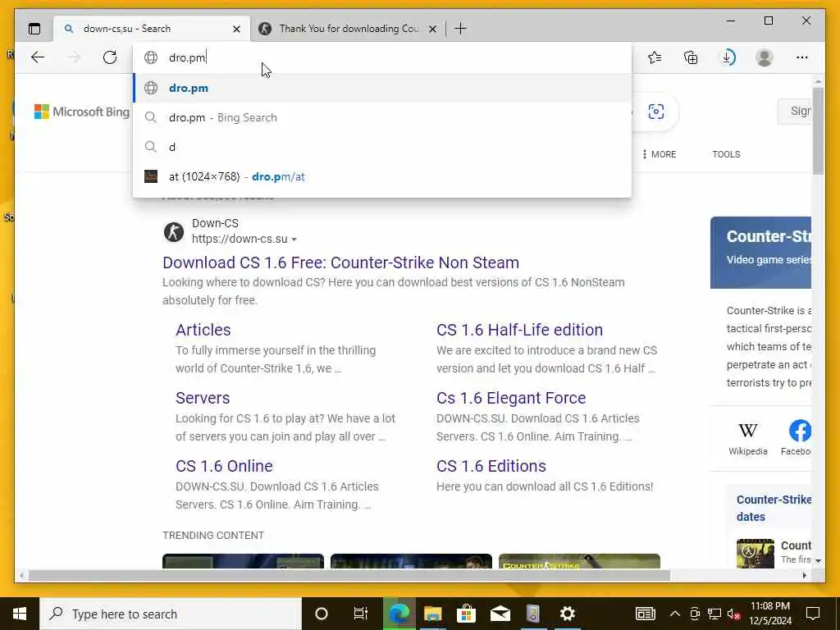This screenshot has height=630, width=840.
Task: Open the Collections icon
Action: 691,57
